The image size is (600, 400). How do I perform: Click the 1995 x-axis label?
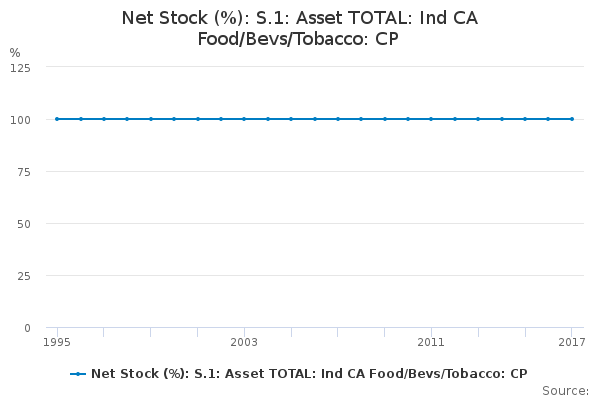57,342
